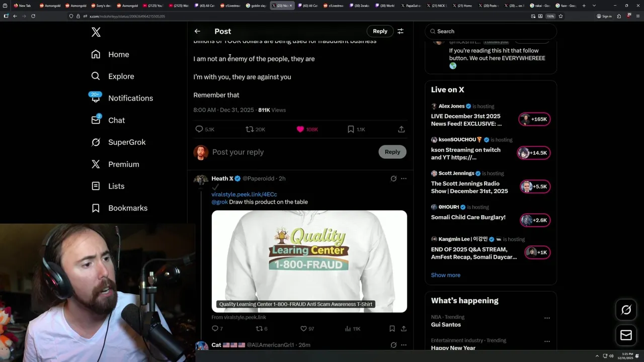Expand Show more in Live on X
The width and height of the screenshot is (644, 362).
(x=445, y=275)
